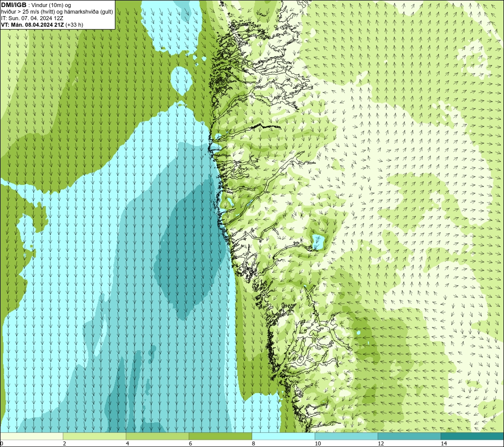Click the 8–10 m/s light cyan swatch

[x=283, y=436]
